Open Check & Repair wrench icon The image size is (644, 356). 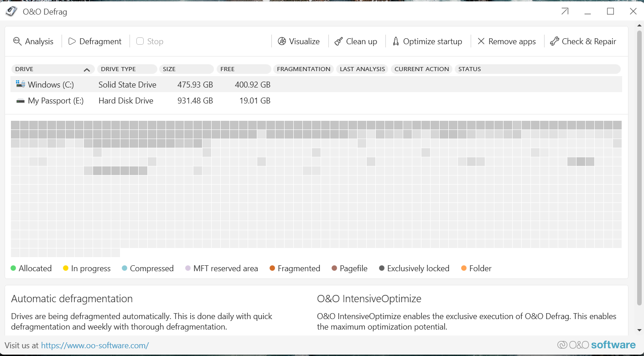555,41
